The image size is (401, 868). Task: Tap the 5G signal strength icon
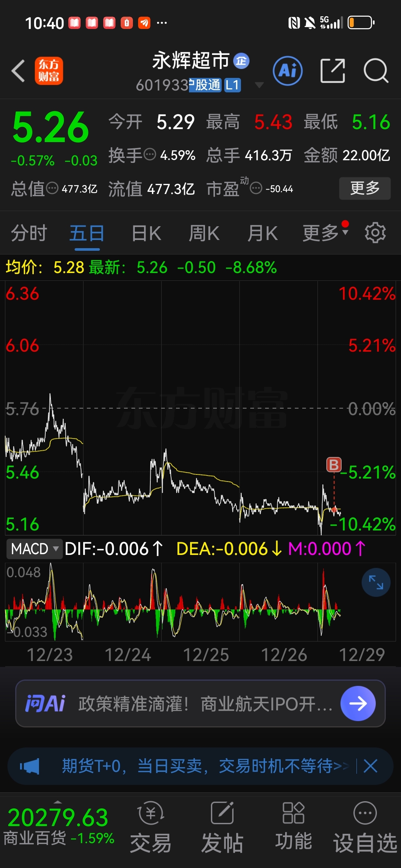click(331, 23)
